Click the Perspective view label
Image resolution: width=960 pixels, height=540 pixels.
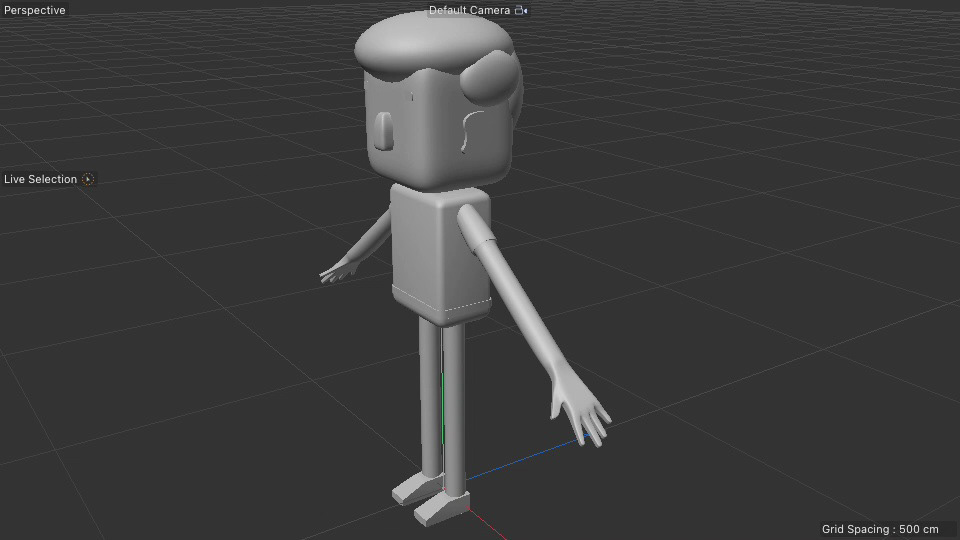click(34, 10)
